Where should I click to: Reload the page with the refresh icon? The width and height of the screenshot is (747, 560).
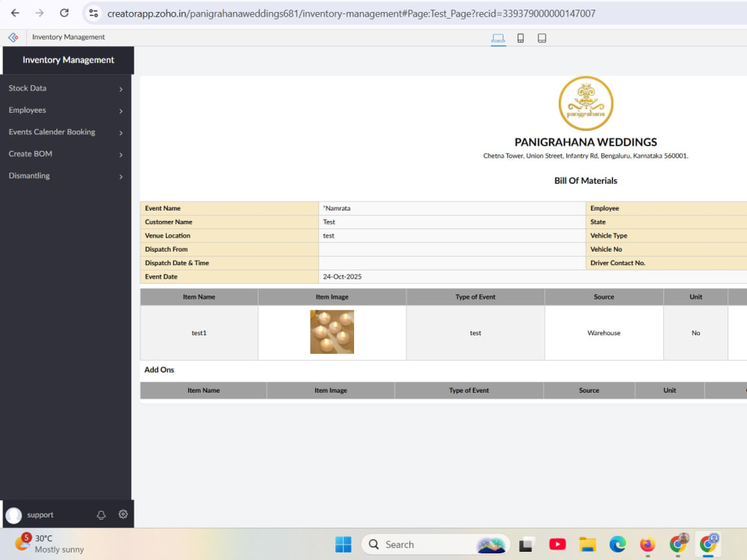click(x=64, y=13)
